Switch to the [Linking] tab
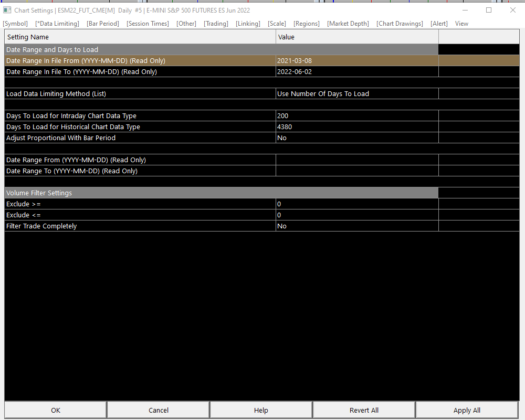The width and height of the screenshot is (525, 420). click(x=248, y=24)
